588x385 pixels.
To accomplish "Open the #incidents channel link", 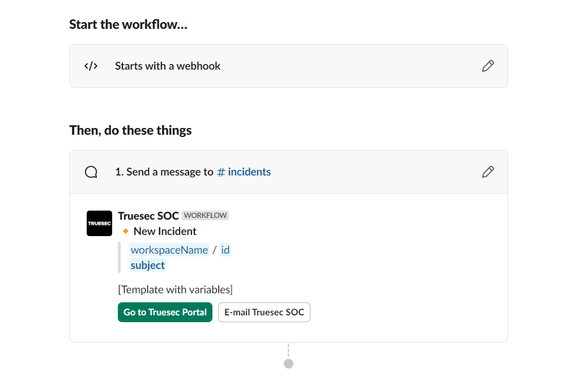I will [x=244, y=172].
